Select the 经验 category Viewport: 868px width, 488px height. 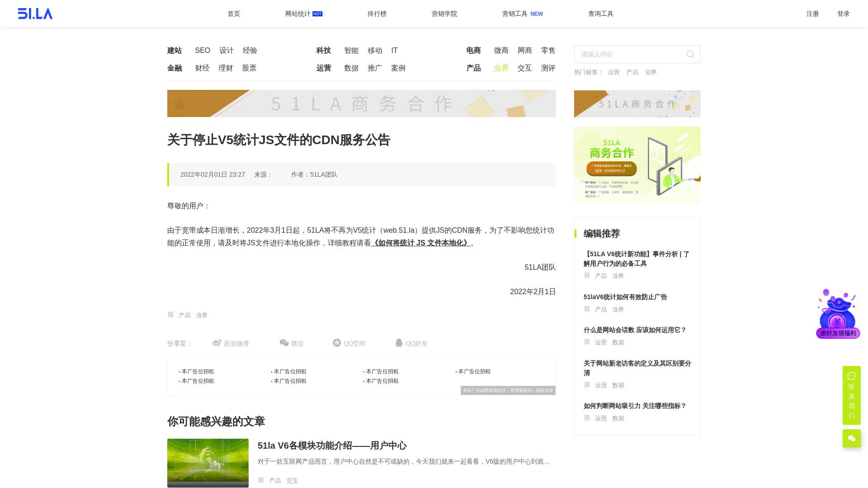250,51
